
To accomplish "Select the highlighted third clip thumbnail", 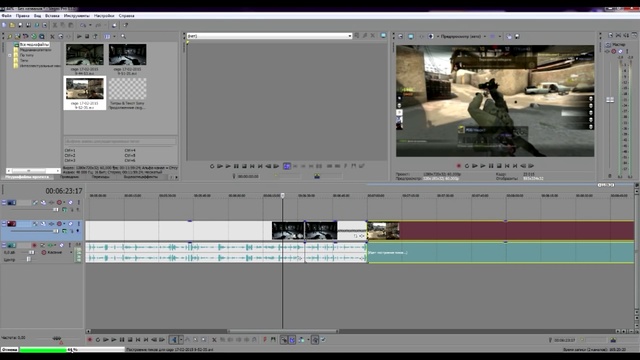I will coord(85,89).
